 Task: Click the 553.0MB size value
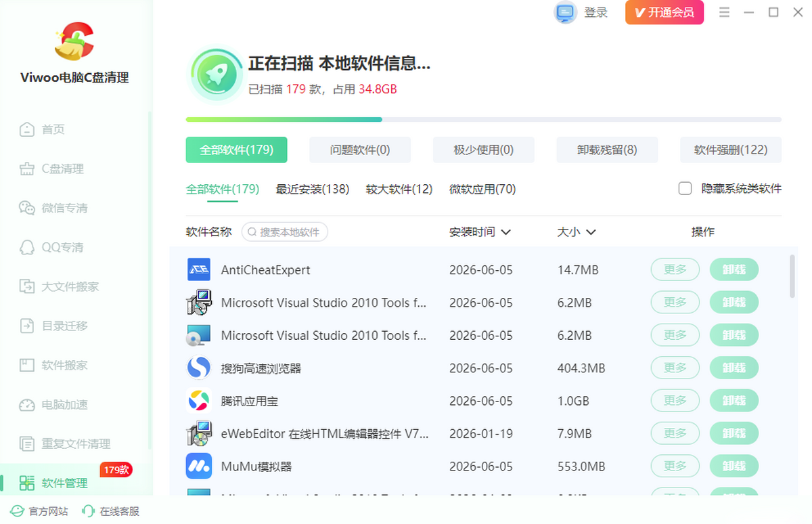pos(581,466)
